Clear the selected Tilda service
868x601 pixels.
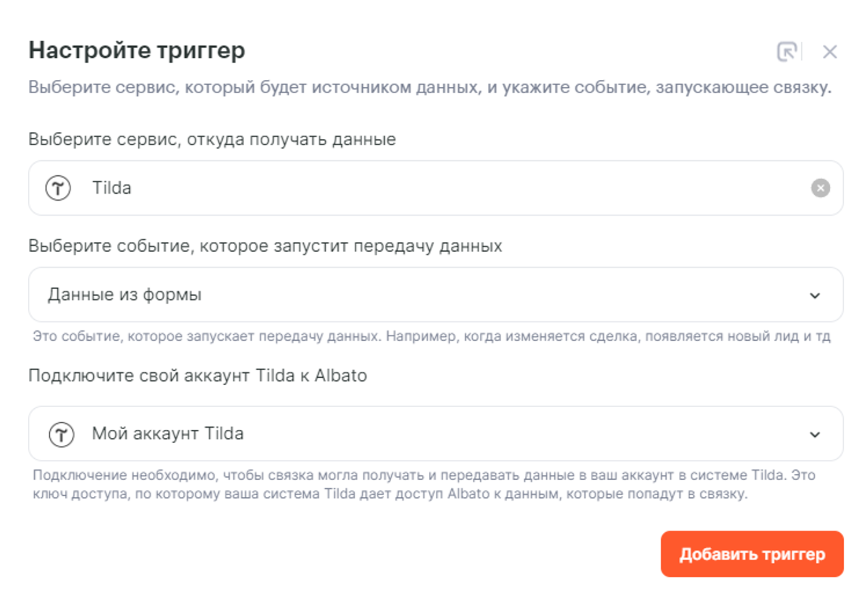[x=820, y=188]
